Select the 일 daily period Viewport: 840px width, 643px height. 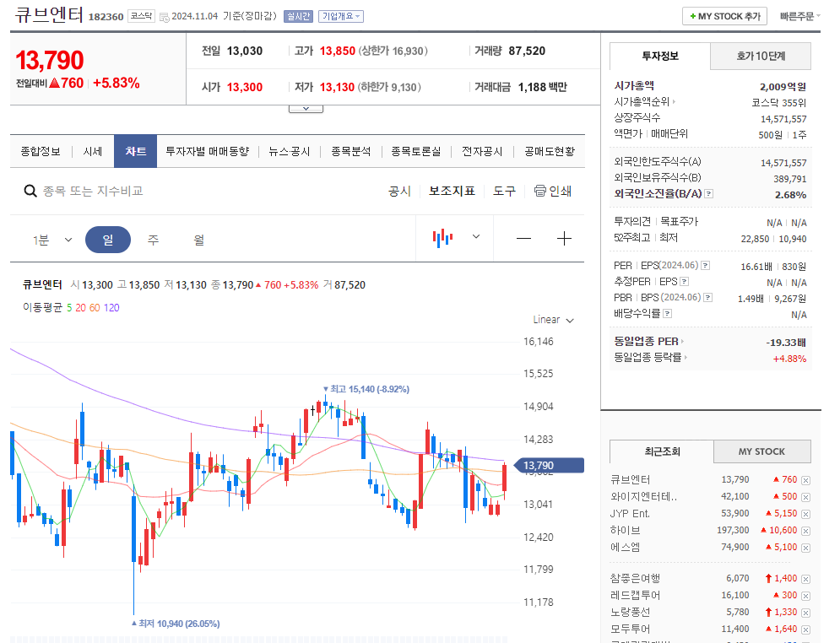pyautogui.click(x=108, y=240)
